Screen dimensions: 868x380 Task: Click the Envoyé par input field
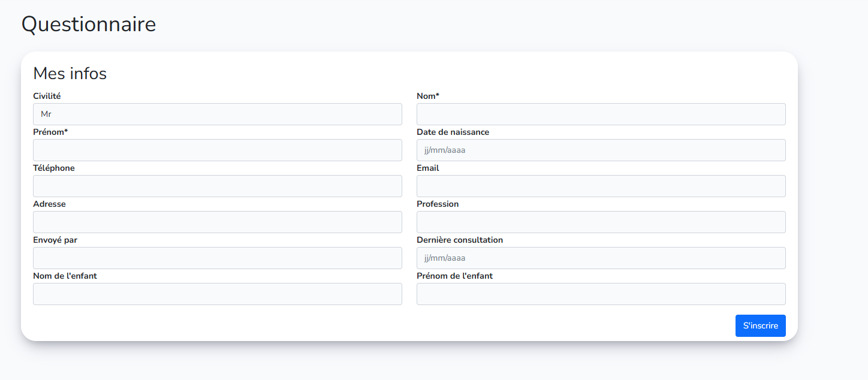click(x=217, y=258)
